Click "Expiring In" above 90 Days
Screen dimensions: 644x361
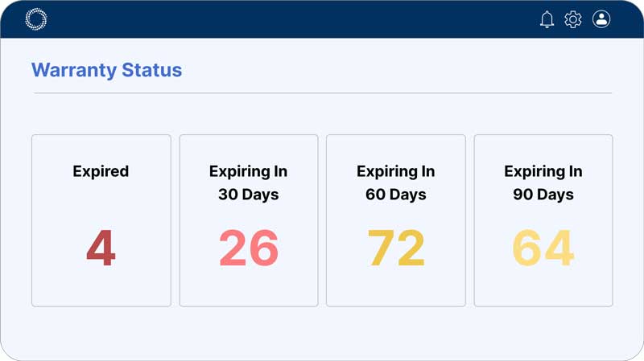pyautogui.click(x=543, y=171)
